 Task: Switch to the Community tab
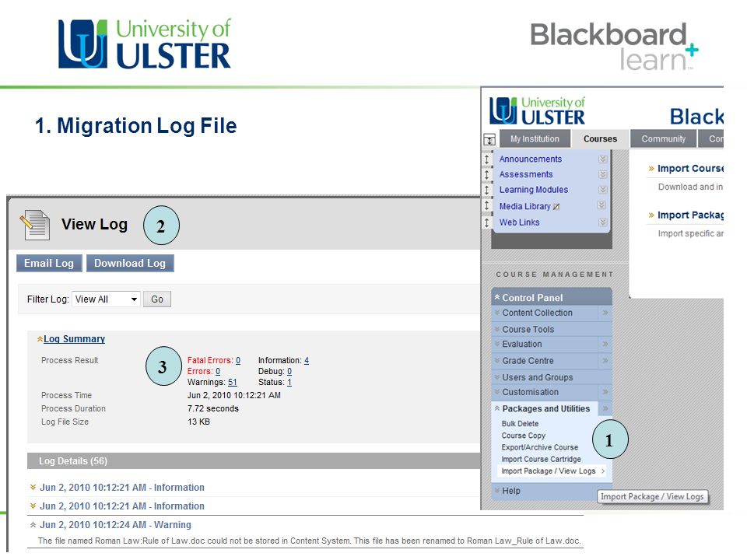(663, 139)
